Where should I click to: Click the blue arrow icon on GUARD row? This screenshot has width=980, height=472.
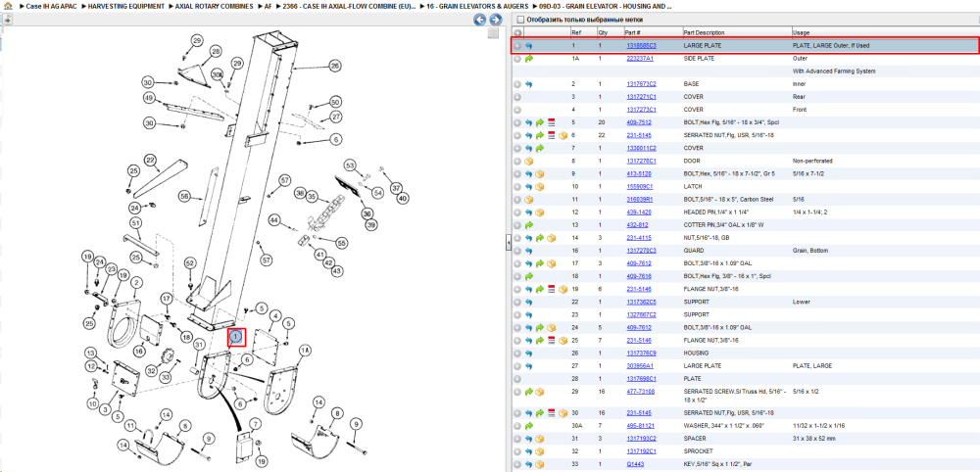[x=529, y=251]
